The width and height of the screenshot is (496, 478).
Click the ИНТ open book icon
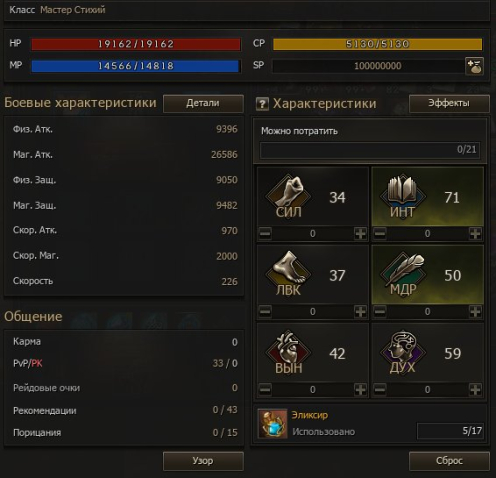tap(403, 197)
